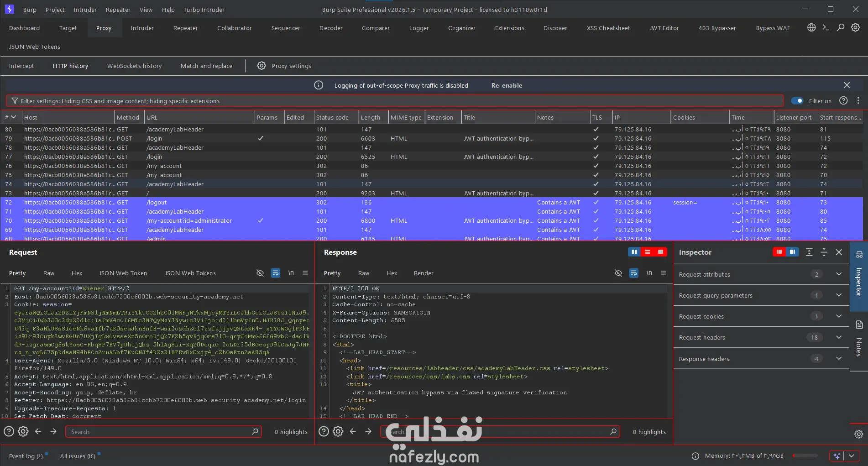This screenshot has width=868, height=466.
Task: Click the info icon on logging banner
Action: click(x=319, y=85)
